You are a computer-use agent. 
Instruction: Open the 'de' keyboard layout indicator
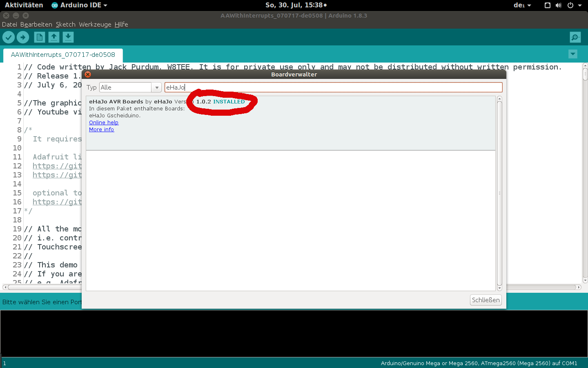point(522,5)
